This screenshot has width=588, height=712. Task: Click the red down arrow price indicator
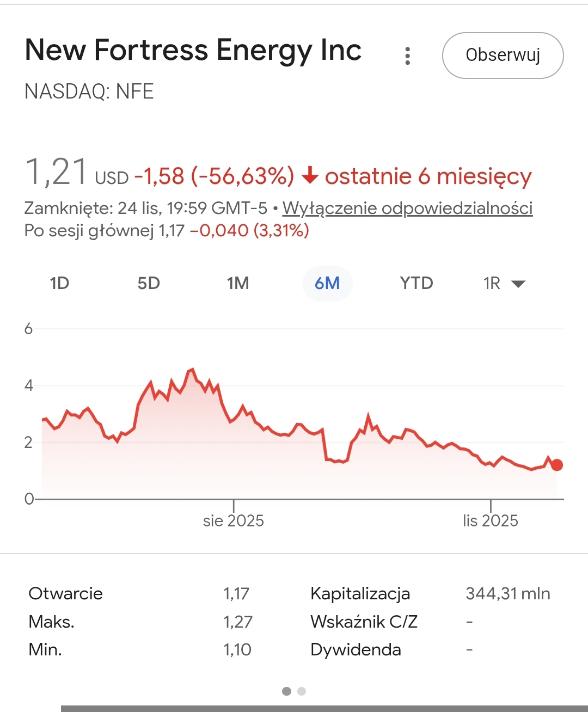coord(310,176)
